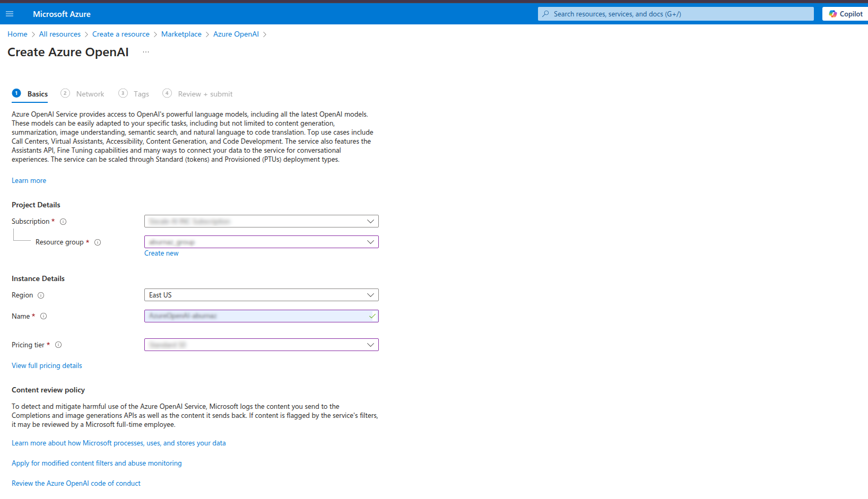Open the portal hamburger menu
Screen dimensions: 868x499
point(10,14)
